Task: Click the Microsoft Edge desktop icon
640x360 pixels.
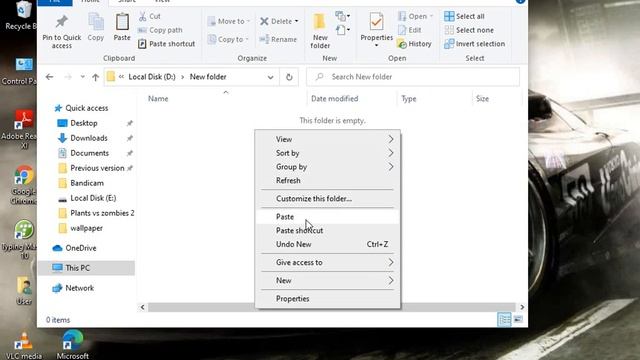Action: [x=72, y=345]
